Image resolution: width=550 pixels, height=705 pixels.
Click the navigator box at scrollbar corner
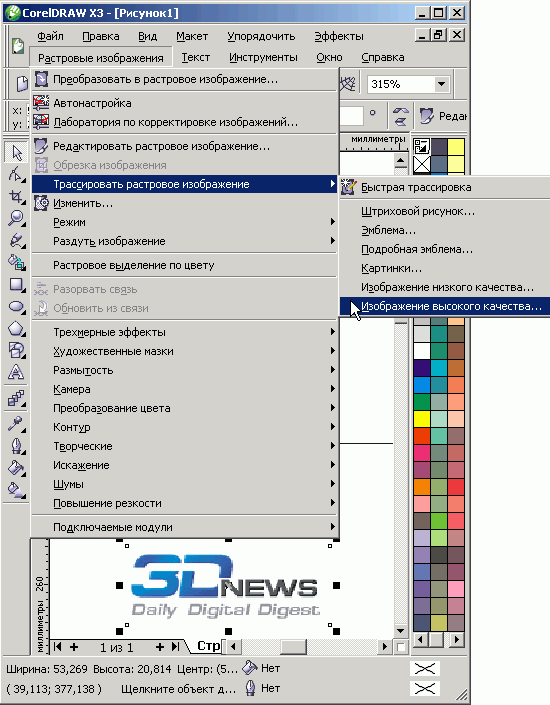pyautogui.click(x=401, y=647)
